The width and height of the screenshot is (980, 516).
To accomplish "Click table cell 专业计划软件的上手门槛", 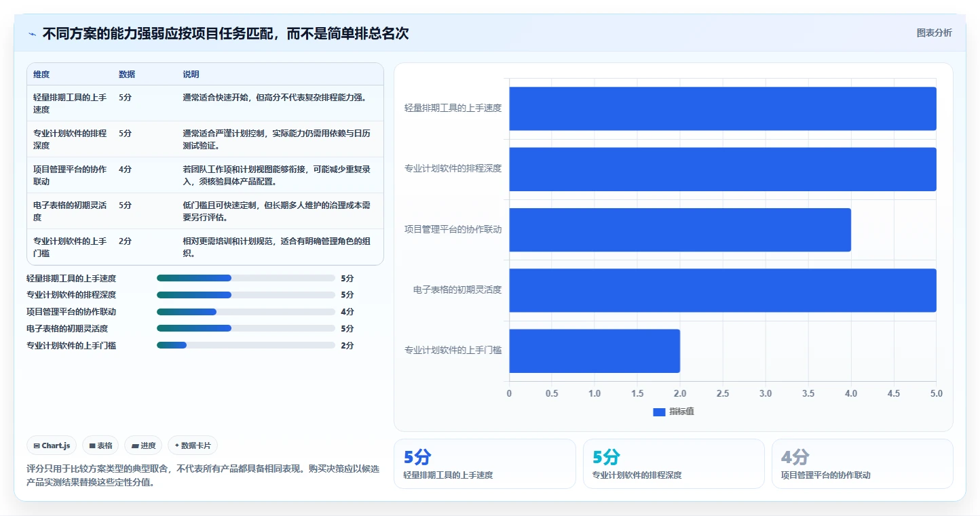I will click(x=70, y=247).
